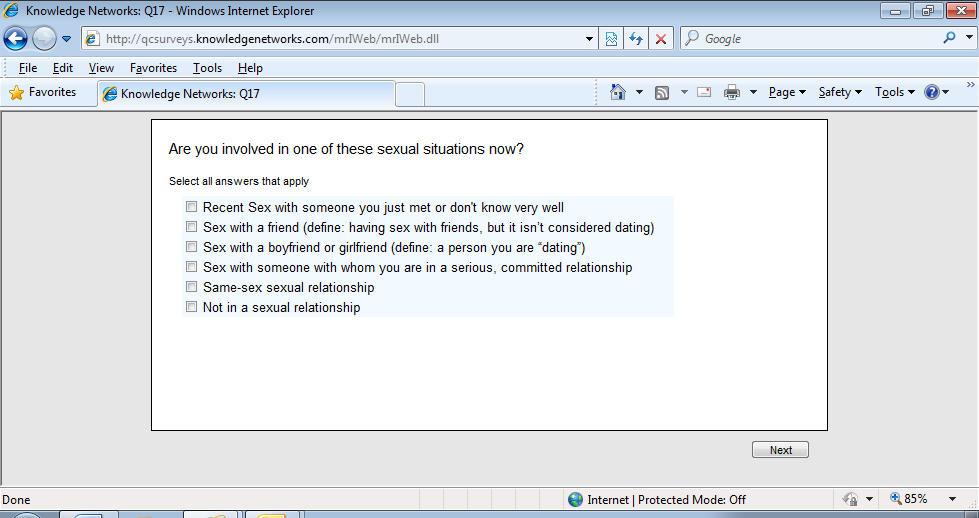Check 'Recent Sex with someone you just met'
Screen dimensions: 979x518
coord(192,207)
